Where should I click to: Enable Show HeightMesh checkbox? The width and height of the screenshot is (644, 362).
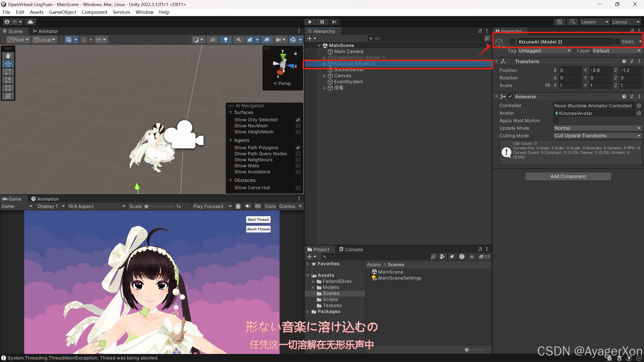click(x=298, y=132)
